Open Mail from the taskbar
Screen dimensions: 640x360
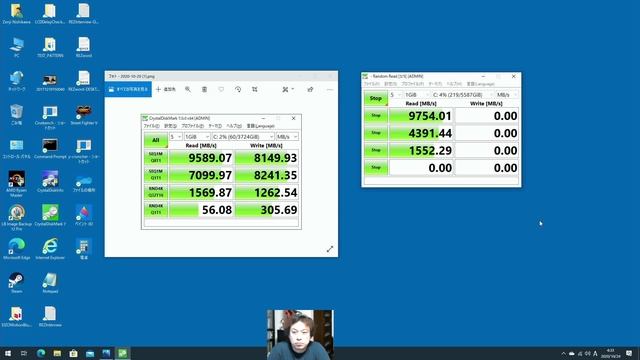point(90,353)
